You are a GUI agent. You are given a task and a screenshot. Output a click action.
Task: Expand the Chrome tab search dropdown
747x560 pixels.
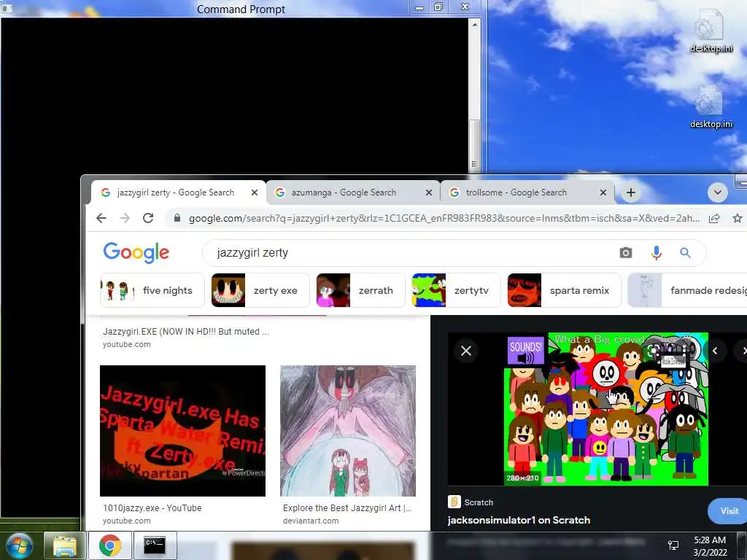pyautogui.click(x=718, y=192)
